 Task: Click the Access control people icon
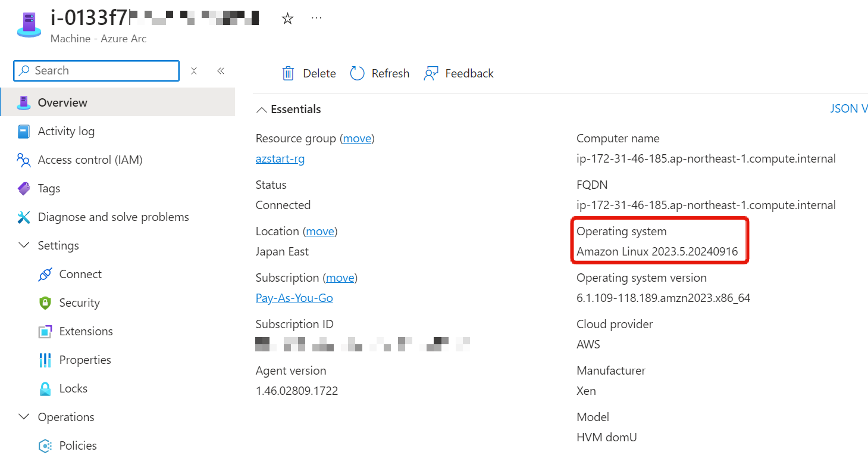point(24,160)
